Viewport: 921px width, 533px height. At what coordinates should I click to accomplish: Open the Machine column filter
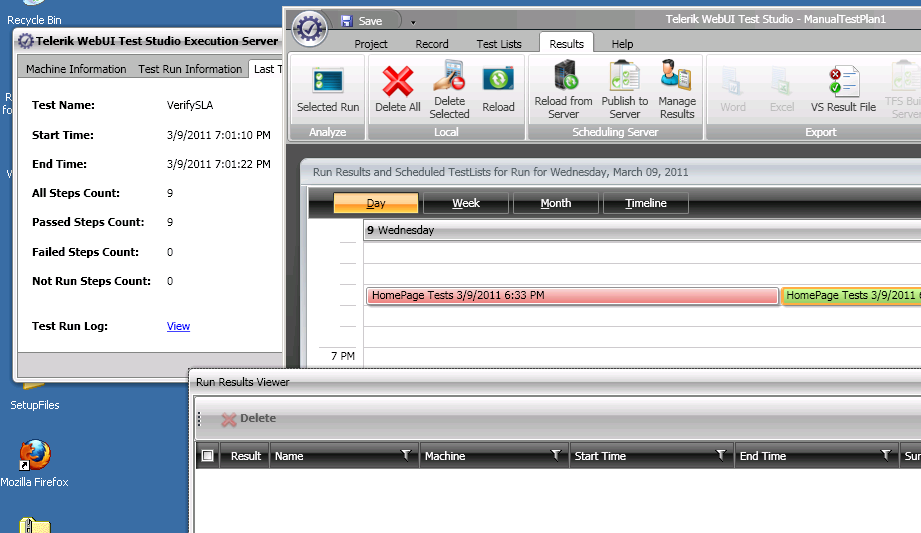(555, 455)
